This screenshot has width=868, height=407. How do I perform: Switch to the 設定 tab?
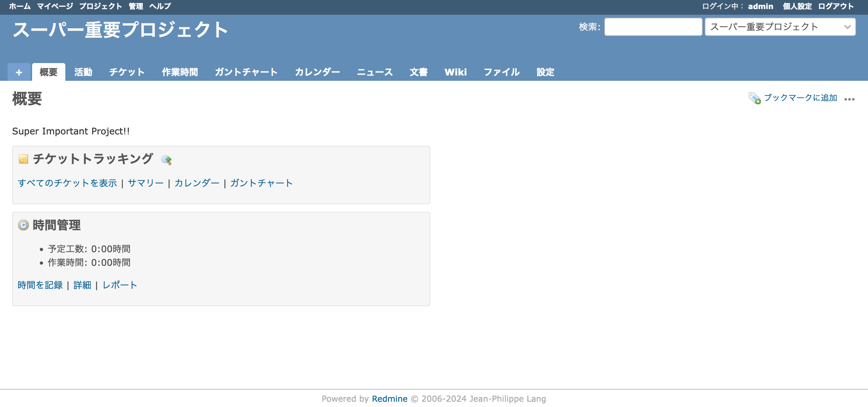545,72
